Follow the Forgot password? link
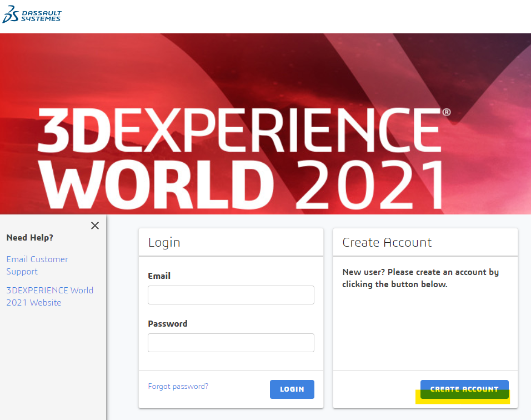 click(x=178, y=386)
